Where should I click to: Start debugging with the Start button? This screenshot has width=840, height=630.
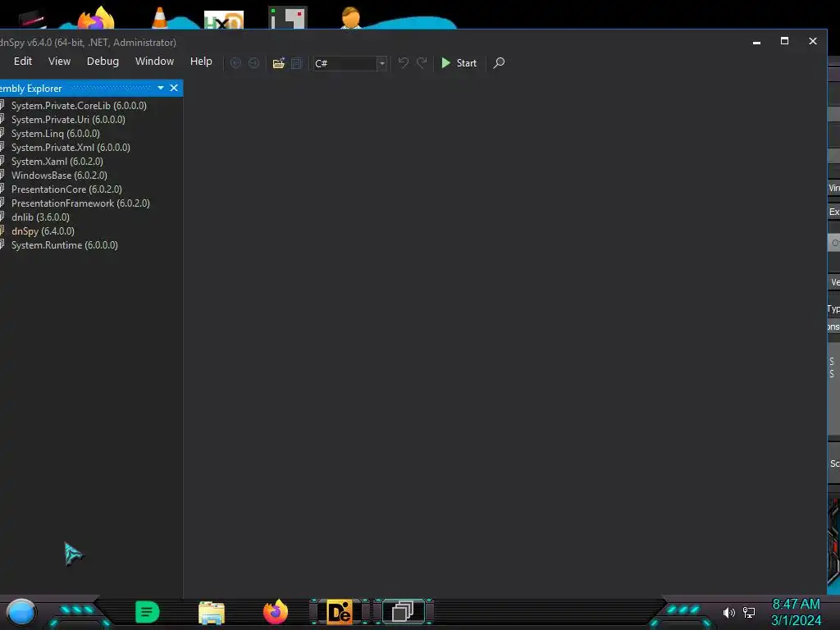click(x=459, y=63)
